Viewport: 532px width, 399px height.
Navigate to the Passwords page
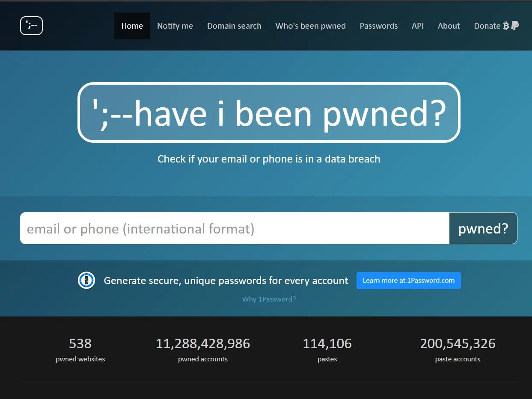[379, 26]
